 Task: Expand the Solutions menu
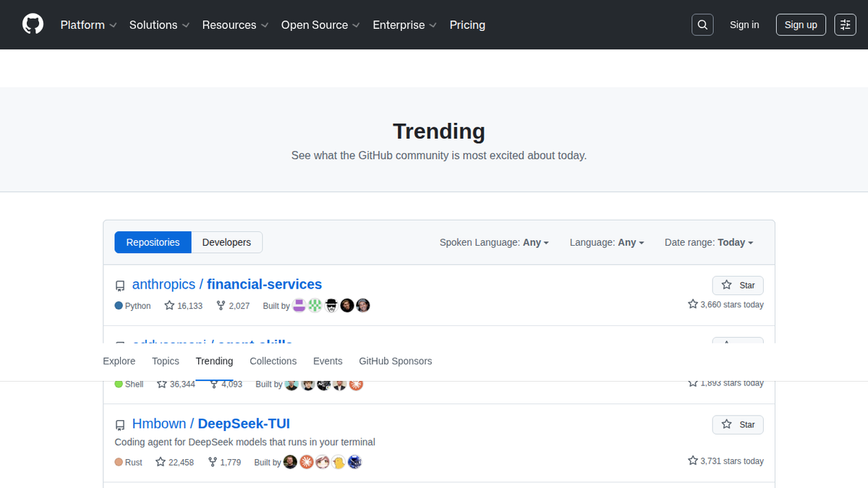point(159,25)
